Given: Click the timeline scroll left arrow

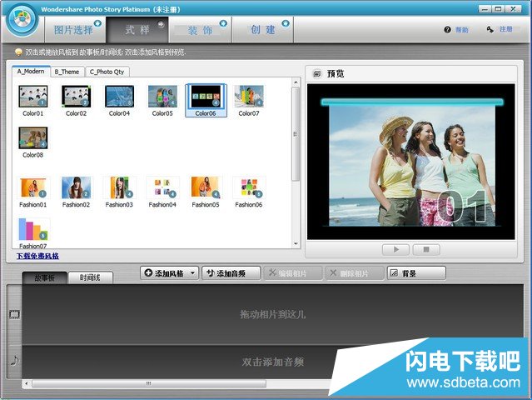Looking at the screenshot, I should (x=27, y=383).
